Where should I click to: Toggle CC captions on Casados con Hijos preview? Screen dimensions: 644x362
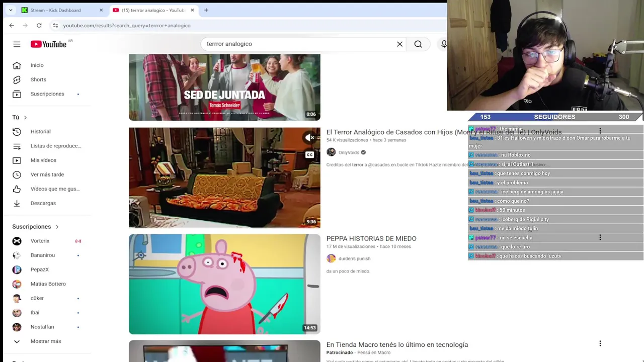309,155
